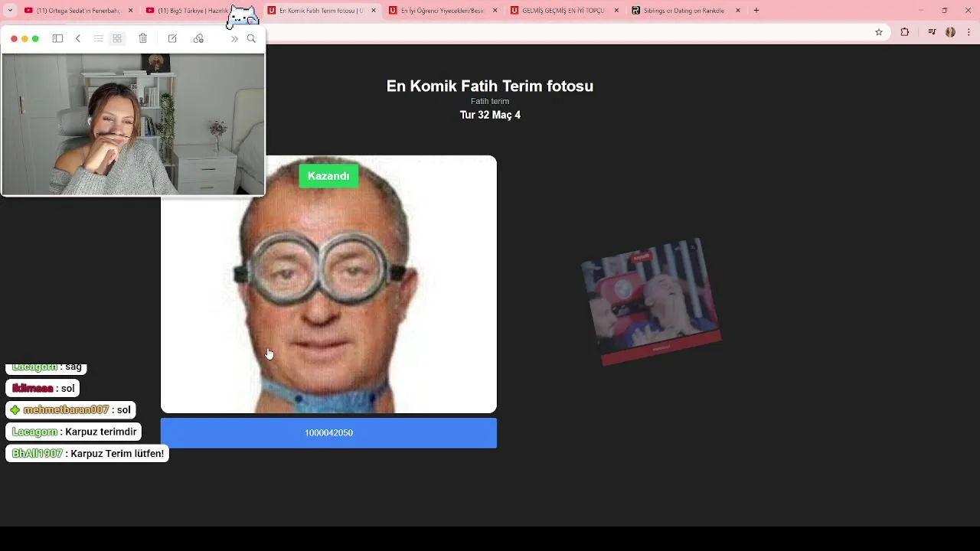Go back in the overlay window

78,38
